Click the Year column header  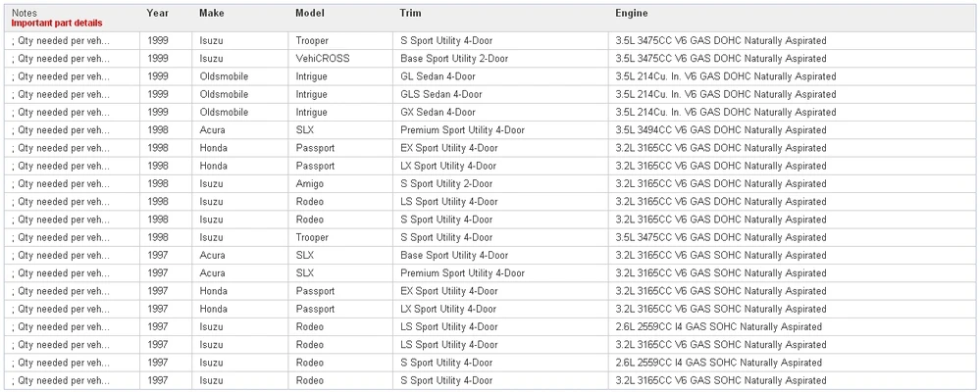pyautogui.click(x=158, y=13)
